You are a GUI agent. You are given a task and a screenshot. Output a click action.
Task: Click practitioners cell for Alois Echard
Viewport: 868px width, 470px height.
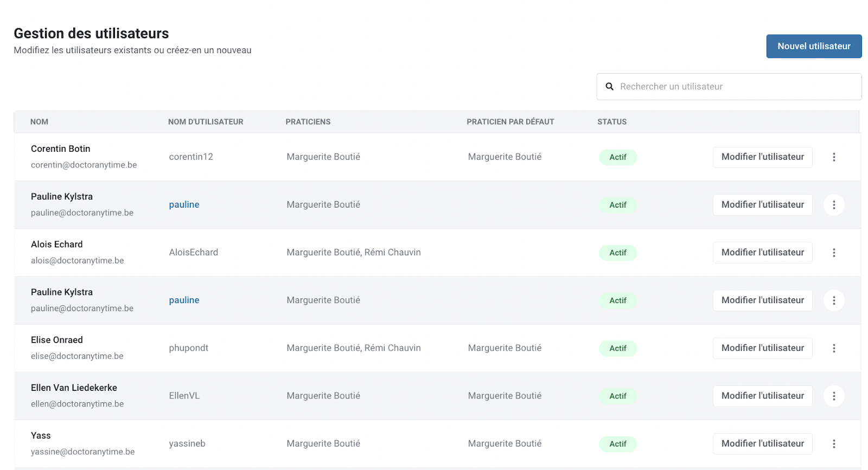point(354,253)
